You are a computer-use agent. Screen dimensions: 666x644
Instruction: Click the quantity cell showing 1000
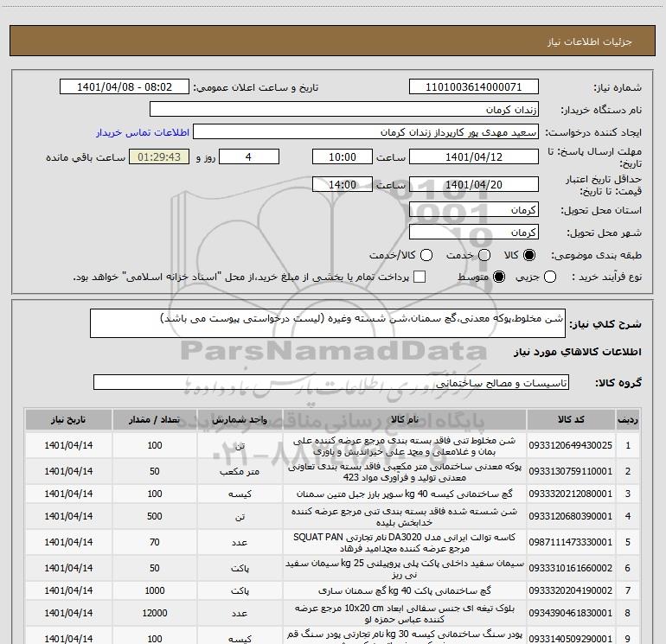(x=155, y=590)
